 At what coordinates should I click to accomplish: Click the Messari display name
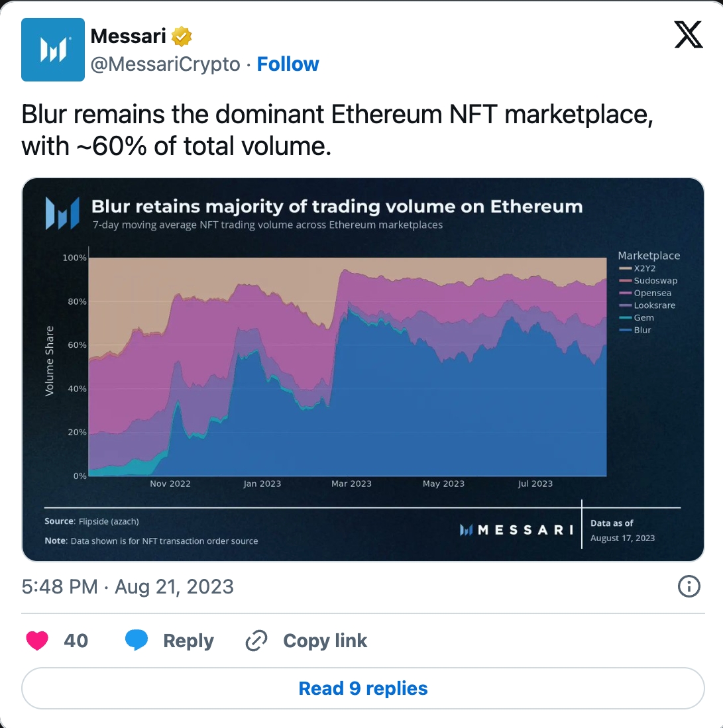click(128, 36)
